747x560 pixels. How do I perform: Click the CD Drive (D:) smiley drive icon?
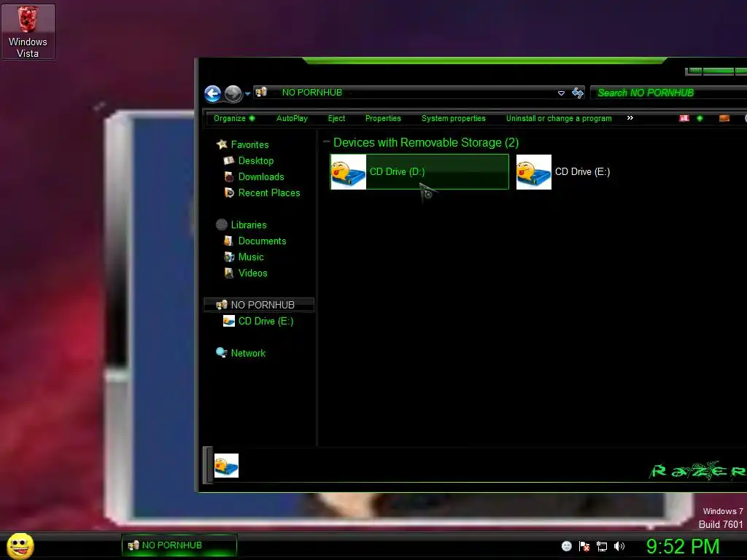coord(348,172)
